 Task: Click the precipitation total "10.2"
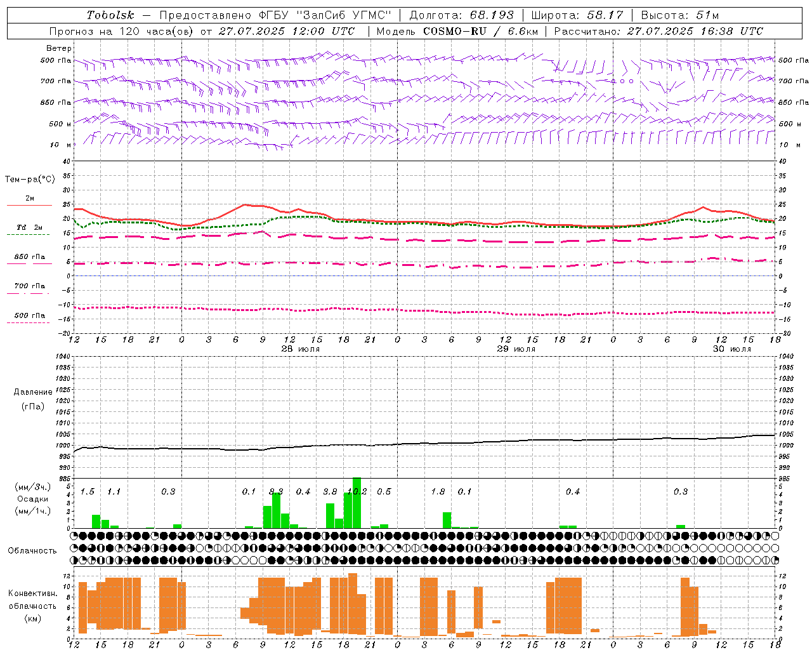tap(357, 491)
